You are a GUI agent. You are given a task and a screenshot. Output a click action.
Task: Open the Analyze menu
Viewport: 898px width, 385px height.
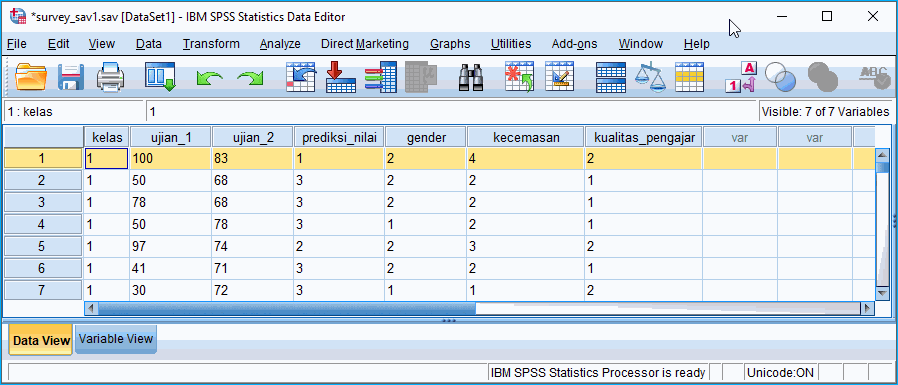pos(279,44)
